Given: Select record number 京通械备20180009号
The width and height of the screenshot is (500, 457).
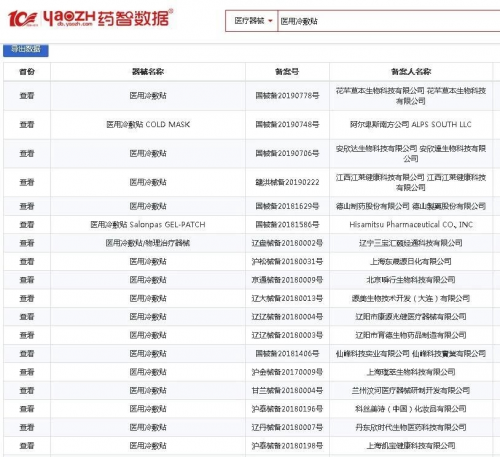Looking at the screenshot, I should click(x=287, y=280).
